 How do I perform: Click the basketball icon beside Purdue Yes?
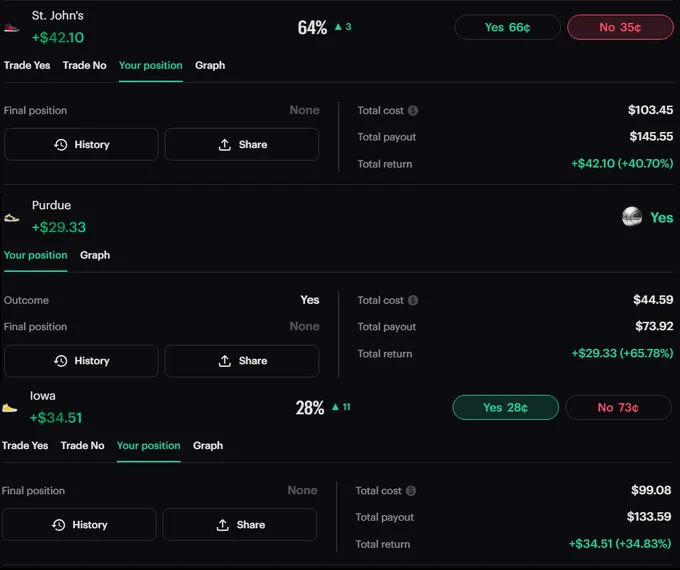[x=632, y=216]
